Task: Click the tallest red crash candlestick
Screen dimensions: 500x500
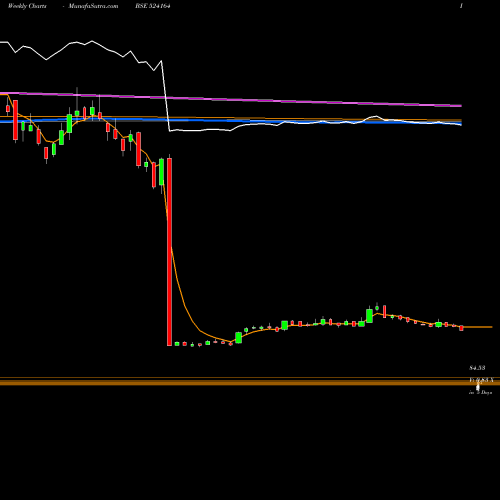Action: click(x=169, y=252)
